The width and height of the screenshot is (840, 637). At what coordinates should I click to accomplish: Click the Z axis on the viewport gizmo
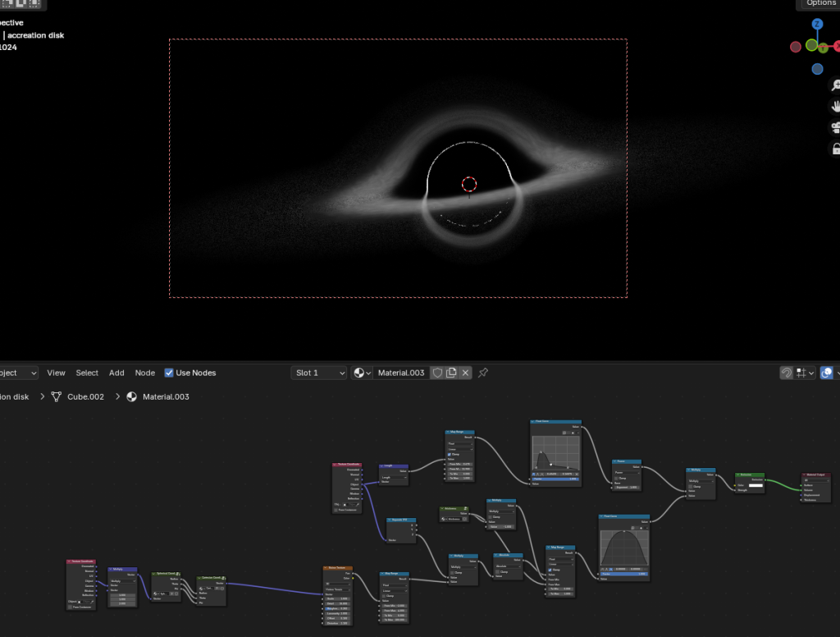pyautogui.click(x=816, y=24)
